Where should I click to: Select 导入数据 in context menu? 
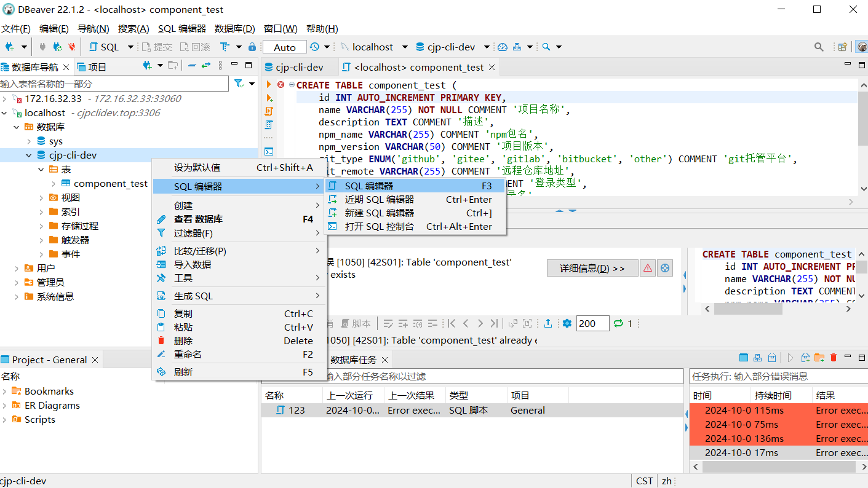click(239, 265)
